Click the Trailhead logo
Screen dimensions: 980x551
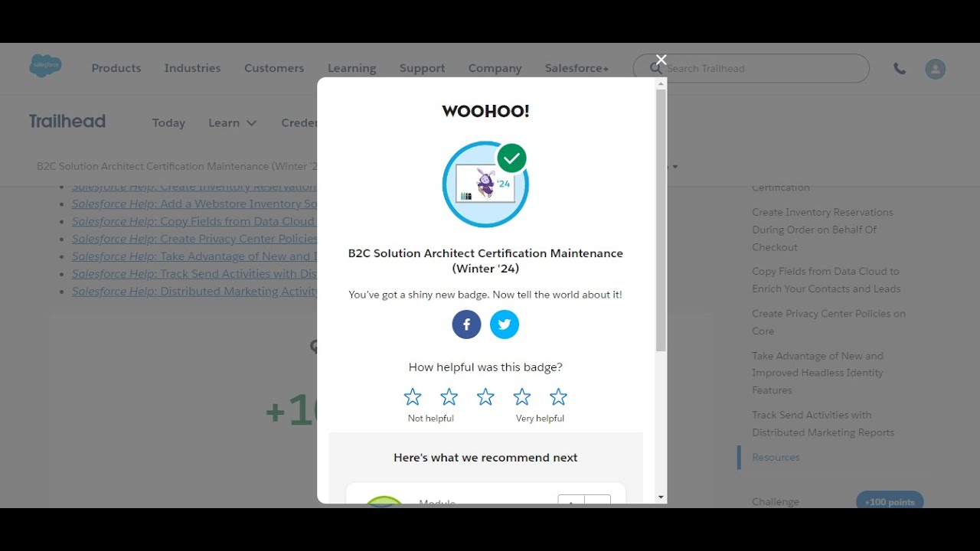point(67,122)
